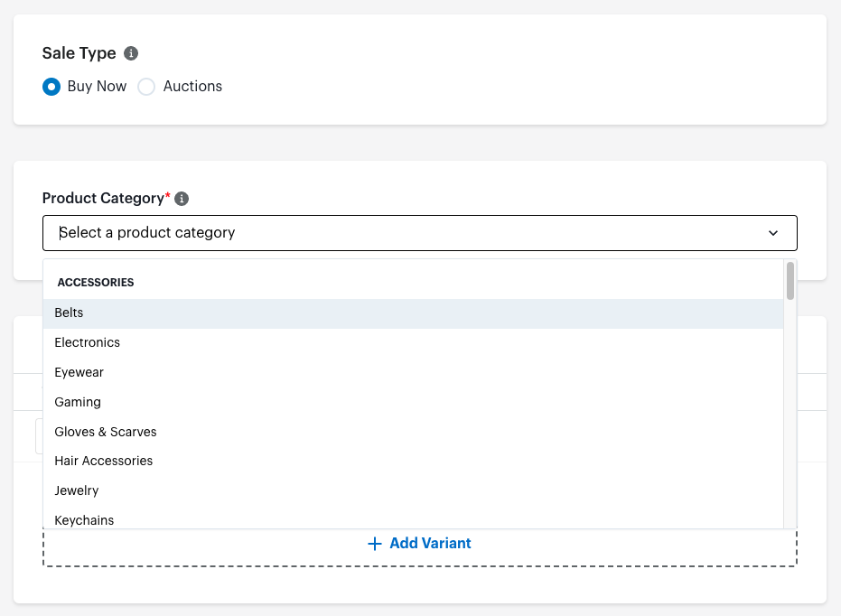The height and width of the screenshot is (616, 841).
Task: Click the Sale Type info icon
Action: [x=130, y=53]
